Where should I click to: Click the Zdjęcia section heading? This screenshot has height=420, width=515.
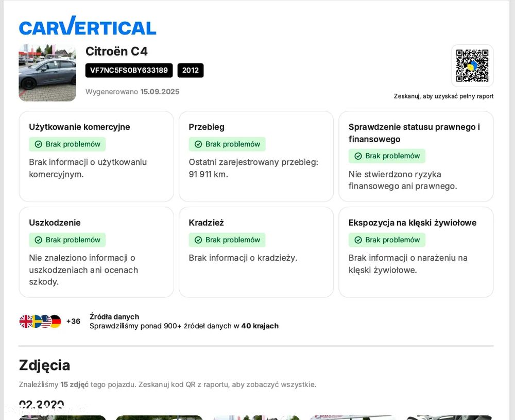pos(44,365)
